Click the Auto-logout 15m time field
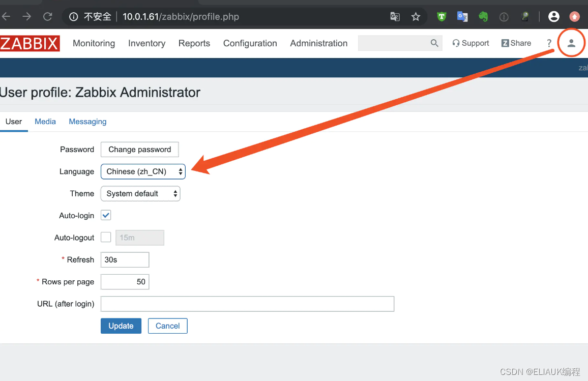 pyautogui.click(x=140, y=238)
